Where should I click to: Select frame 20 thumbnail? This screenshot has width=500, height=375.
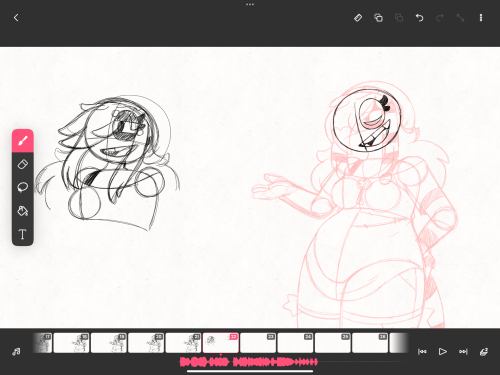[x=146, y=343]
